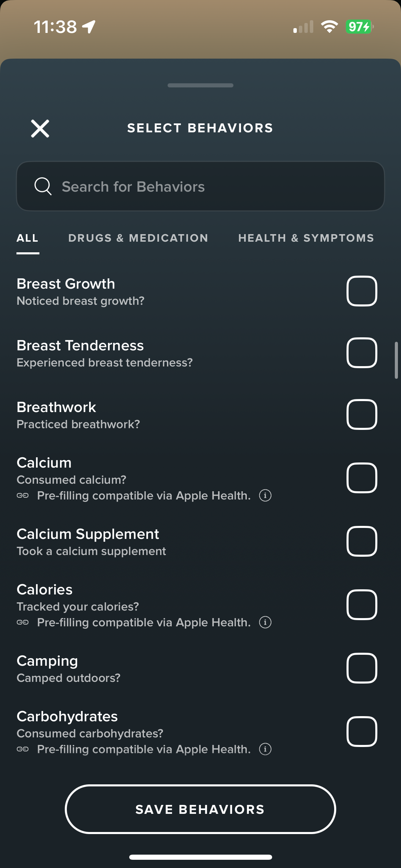
Task: Tap the link icon under Calcium
Action: 23,495
